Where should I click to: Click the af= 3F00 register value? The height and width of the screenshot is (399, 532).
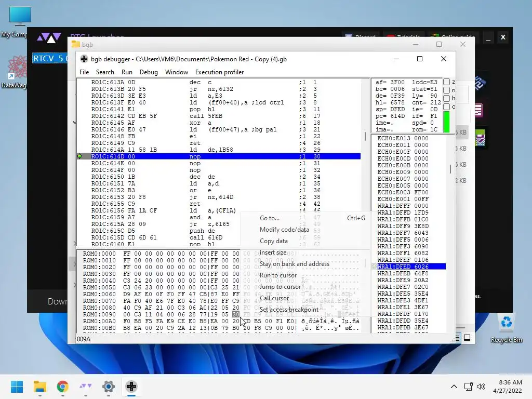click(390, 82)
